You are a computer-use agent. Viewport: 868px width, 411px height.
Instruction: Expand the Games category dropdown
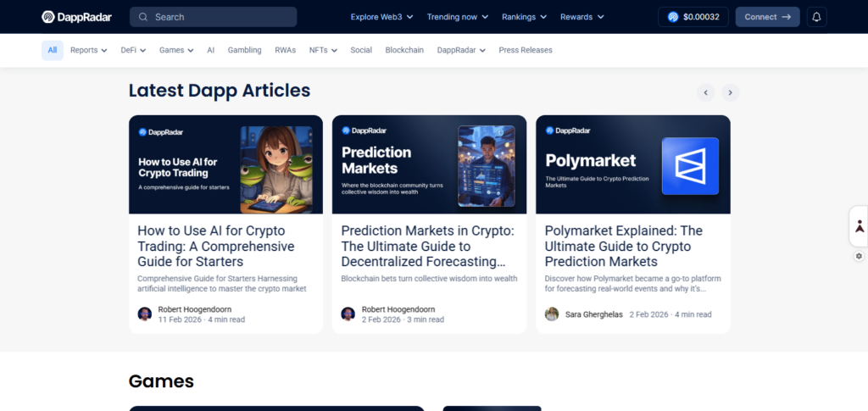(x=176, y=50)
